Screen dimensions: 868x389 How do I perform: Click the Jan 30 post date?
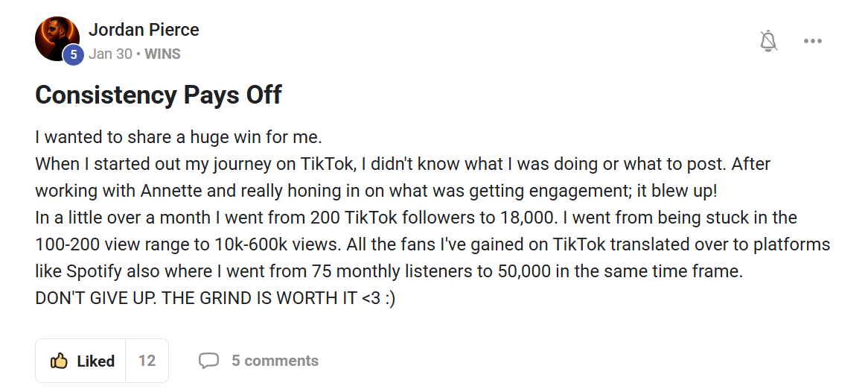tap(110, 54)
